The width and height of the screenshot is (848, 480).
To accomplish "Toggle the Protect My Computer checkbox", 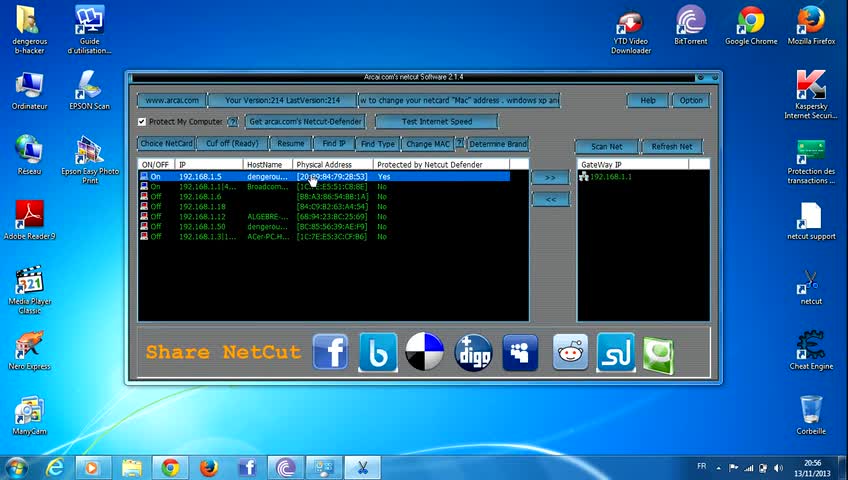I will coord(142,122).
